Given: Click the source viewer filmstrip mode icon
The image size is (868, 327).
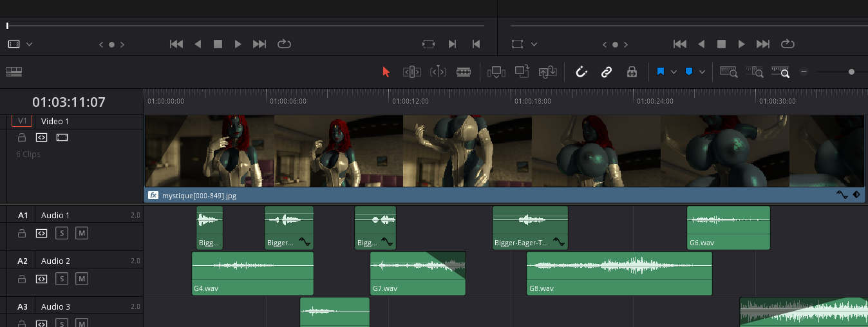Looking at the screenshot, I should [14, 44].
